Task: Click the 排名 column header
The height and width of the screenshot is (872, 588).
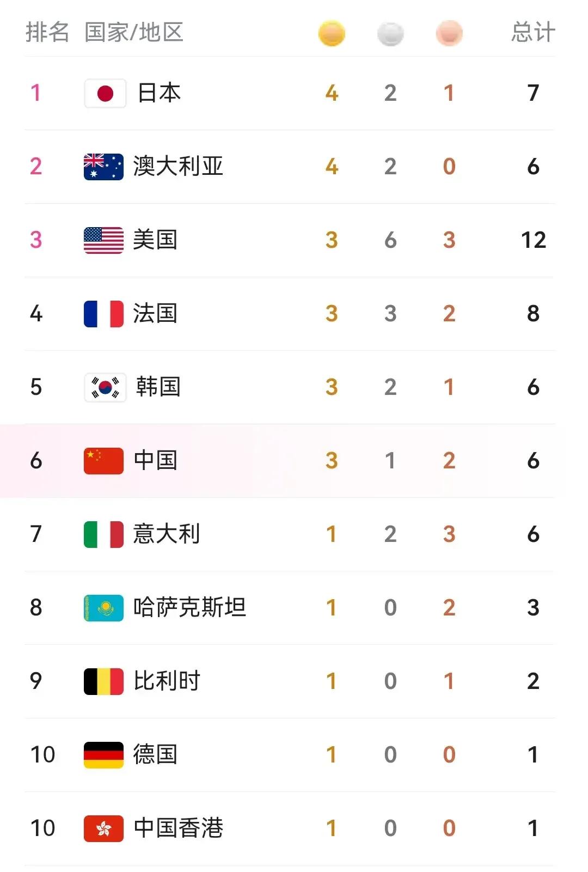Action: pyautogui.click(x=47, y=32)
